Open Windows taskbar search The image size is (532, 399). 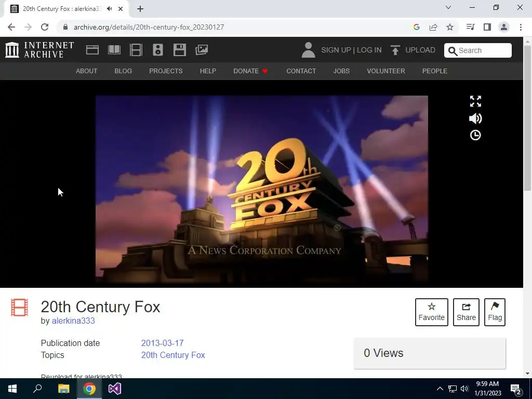tap(37, 389)
